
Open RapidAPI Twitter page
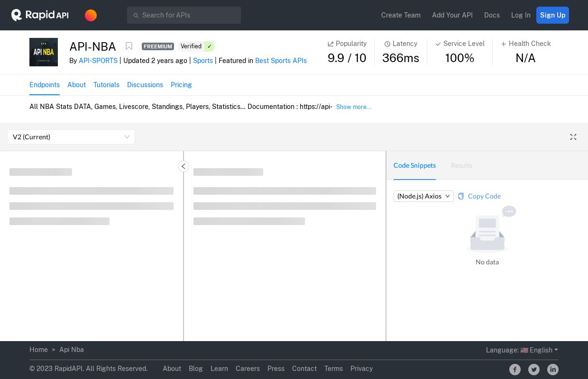(x=534, y=370)
